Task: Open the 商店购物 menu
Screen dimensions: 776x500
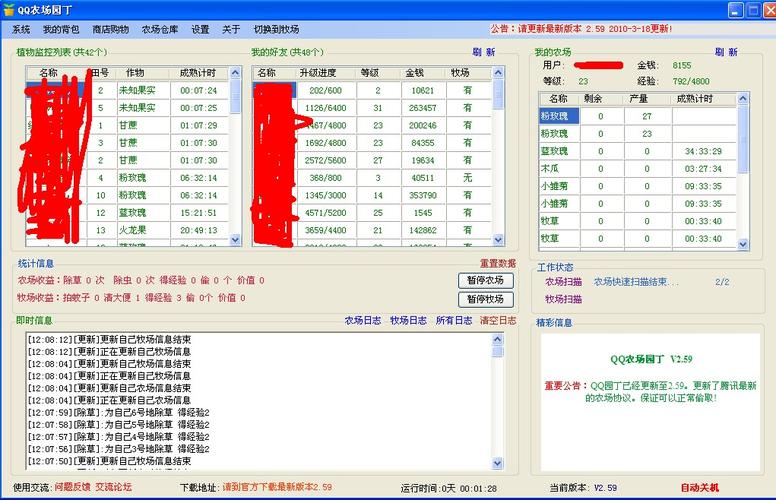Action: point(110,30)
